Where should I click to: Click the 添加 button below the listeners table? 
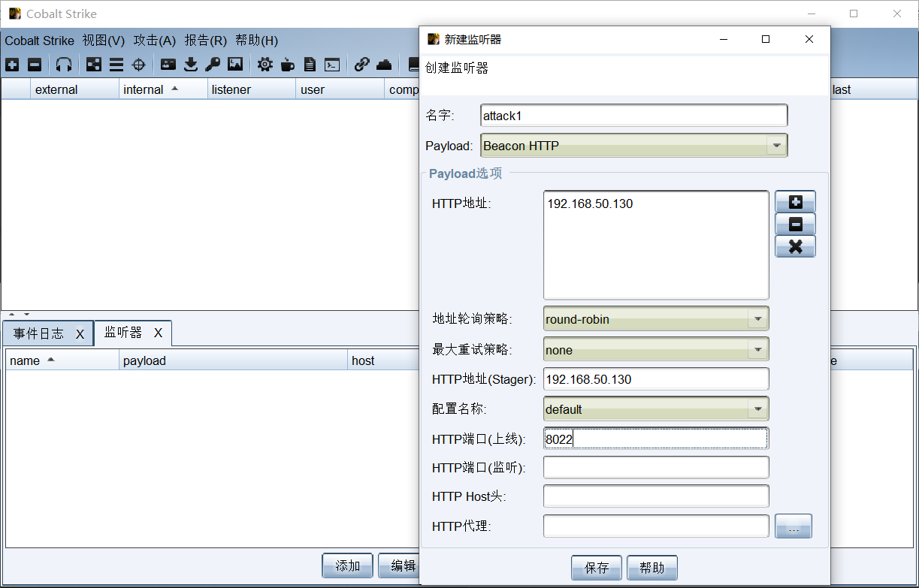pos(348,565)
